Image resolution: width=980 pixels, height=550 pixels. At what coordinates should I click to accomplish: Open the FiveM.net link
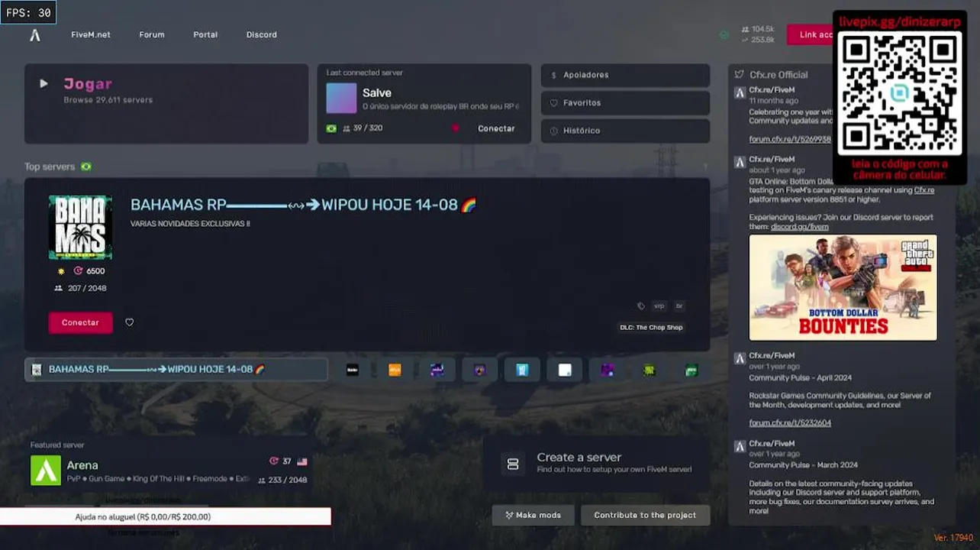(x=91, y=34)
